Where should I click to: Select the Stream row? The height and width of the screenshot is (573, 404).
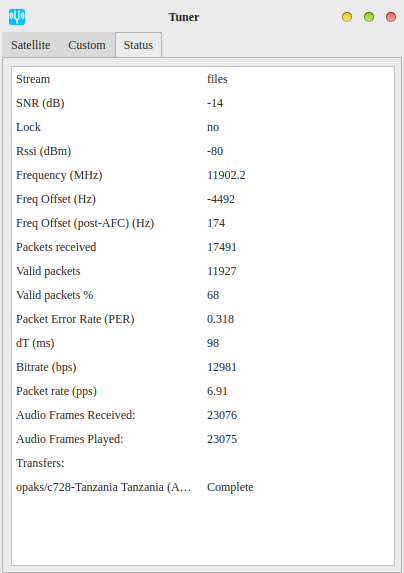[203, 79]
